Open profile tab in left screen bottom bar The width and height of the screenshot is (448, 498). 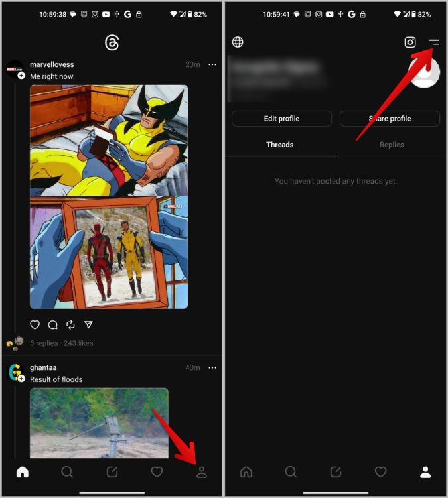(202, 472)
